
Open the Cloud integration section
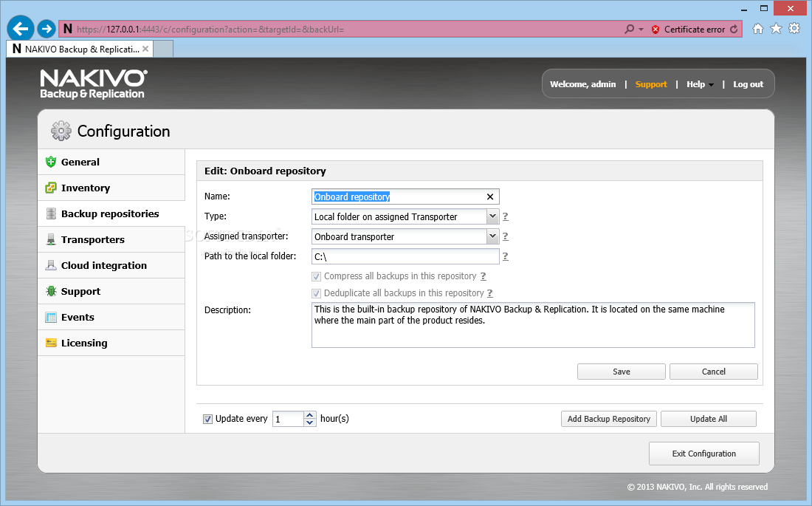[111, 265]
